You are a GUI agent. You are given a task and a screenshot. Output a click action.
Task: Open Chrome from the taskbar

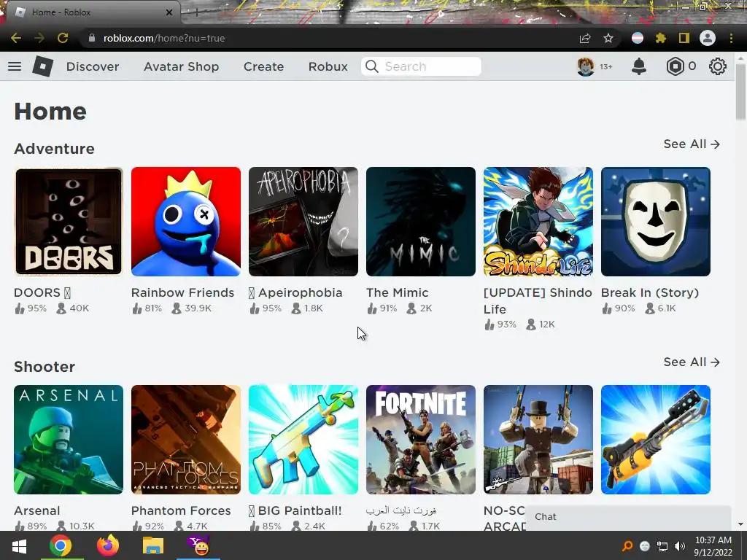coord(60,545)
